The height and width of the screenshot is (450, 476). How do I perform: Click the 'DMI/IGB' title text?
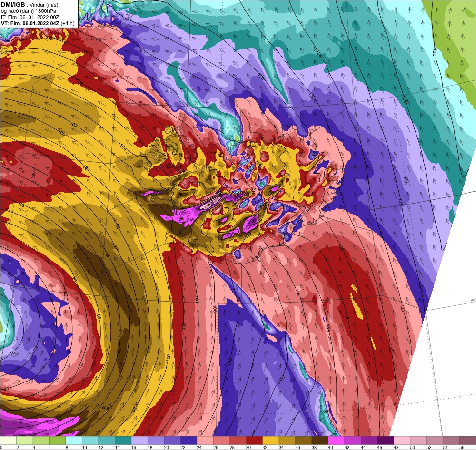[x=13, y=5]
